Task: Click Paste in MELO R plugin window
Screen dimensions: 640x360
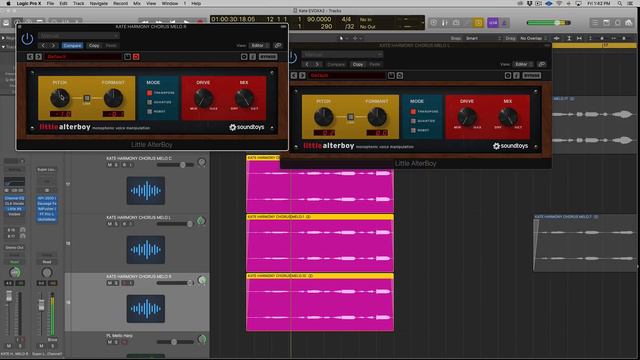Action: [111, 45]
